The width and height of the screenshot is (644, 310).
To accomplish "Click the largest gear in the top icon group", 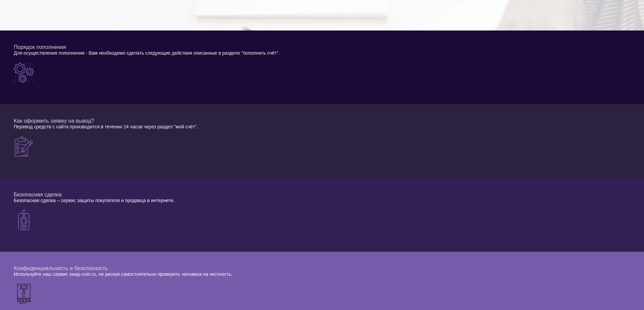I will click(x=20, y=70).
